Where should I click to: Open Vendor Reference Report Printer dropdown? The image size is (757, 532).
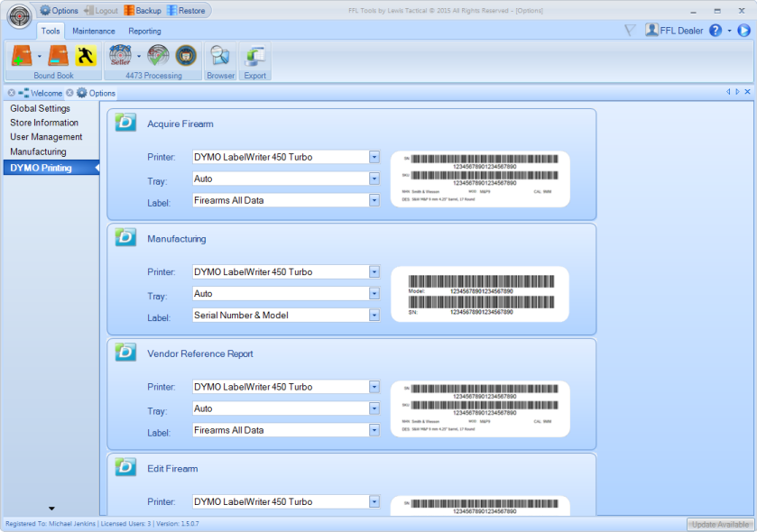tap(374, 386)
